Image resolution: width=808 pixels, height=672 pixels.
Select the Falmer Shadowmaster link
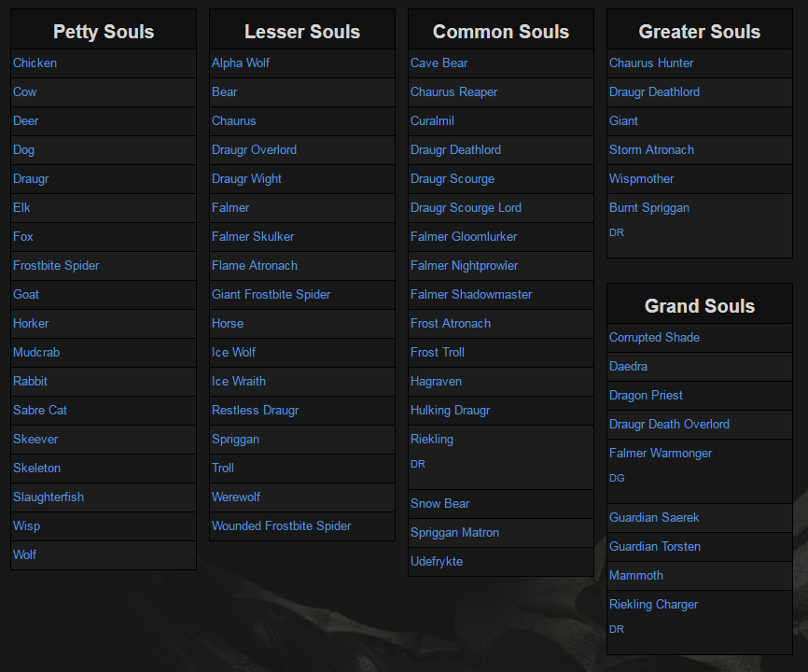[471, 295]
